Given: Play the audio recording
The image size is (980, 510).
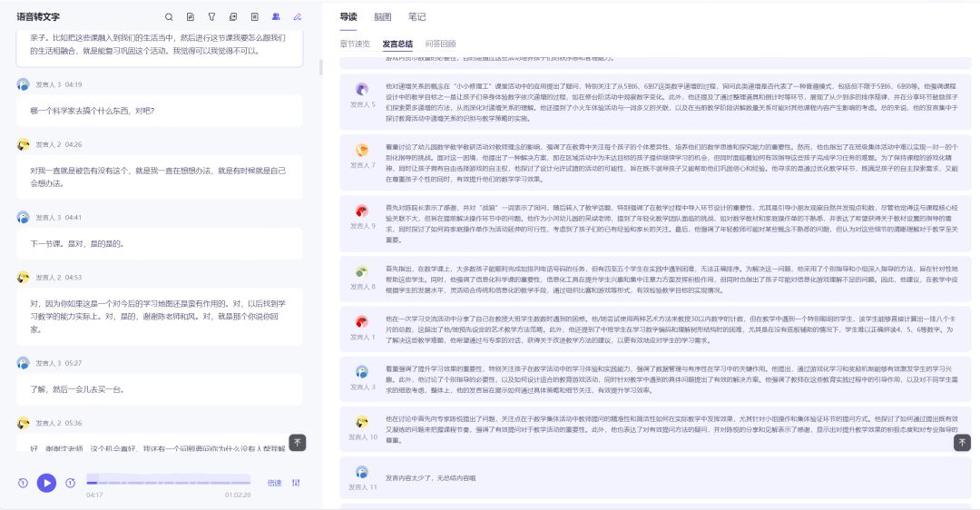Looking at the screenshot, I should click(x=46, y=483).
